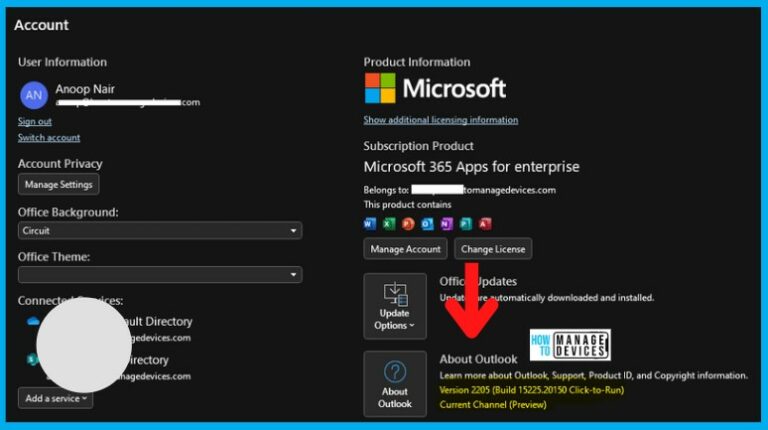Click Current Channel (Preview) text

click(x=493, y=405)
